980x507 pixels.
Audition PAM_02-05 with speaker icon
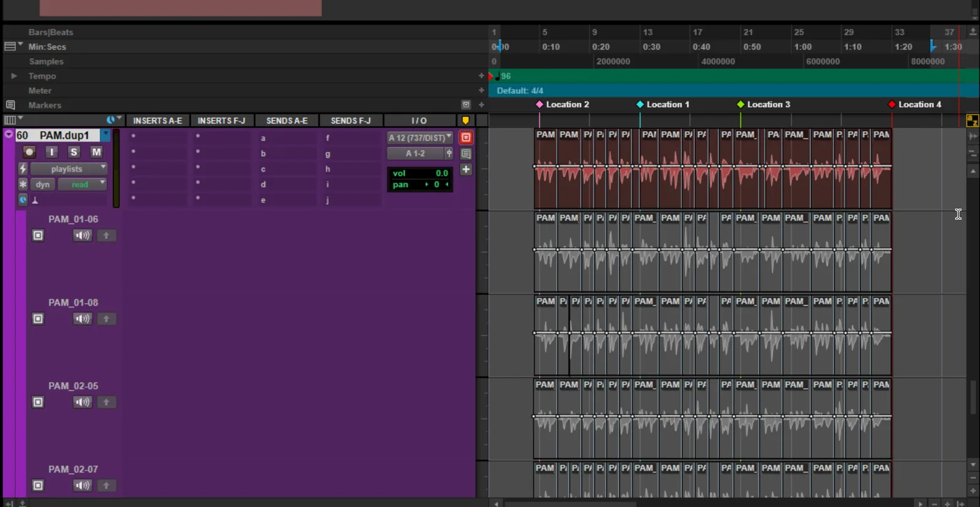pos(82,402)
